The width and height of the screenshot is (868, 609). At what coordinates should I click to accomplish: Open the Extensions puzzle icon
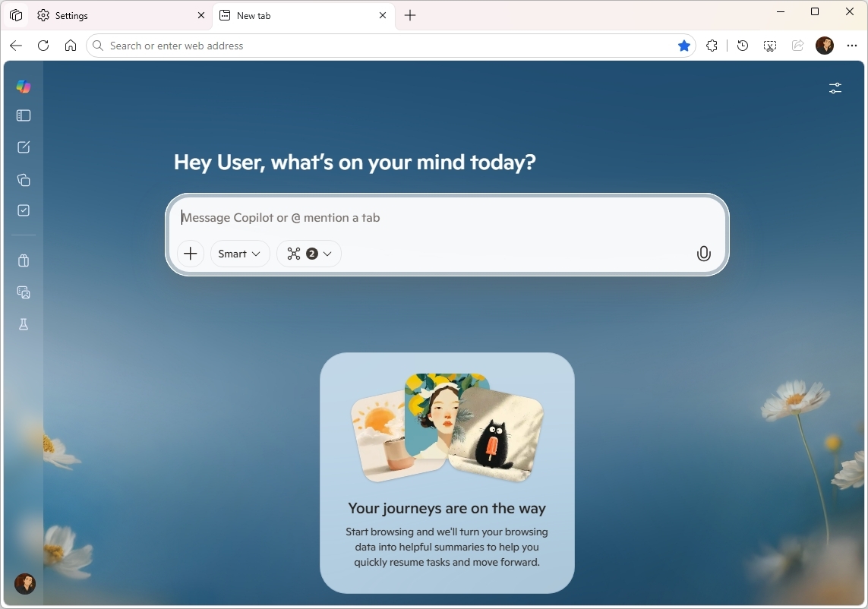point(712,46)
